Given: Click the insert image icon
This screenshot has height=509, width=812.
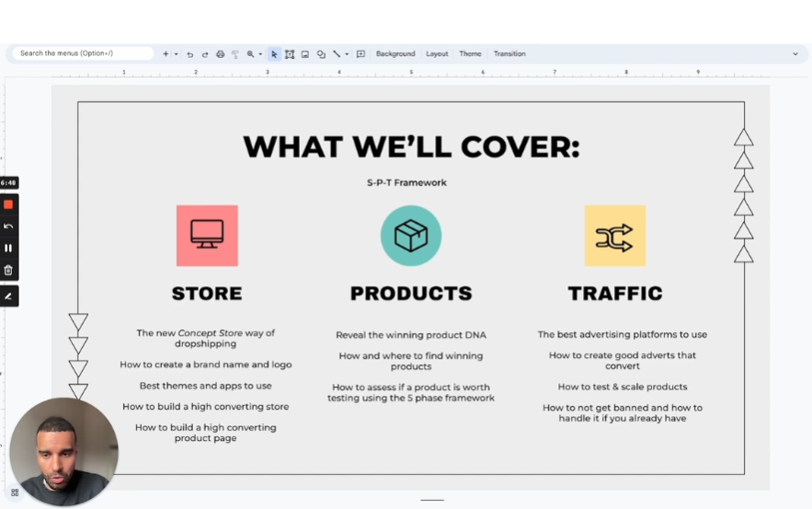Looking at the screenshot, I should pyautogui.click(x=305, y=54).
